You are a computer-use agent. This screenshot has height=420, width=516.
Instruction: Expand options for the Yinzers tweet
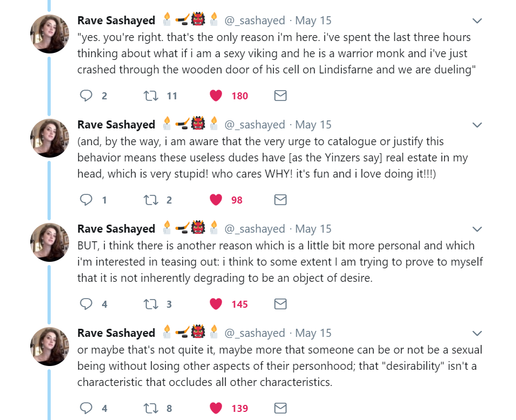pos(477,125)
